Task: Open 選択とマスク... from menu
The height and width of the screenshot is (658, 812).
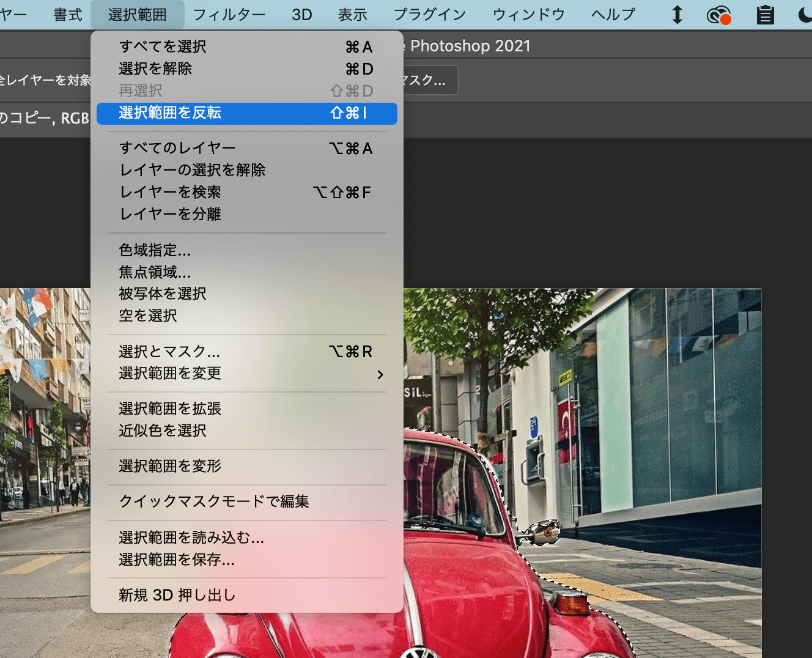Action: coord(247,352)
